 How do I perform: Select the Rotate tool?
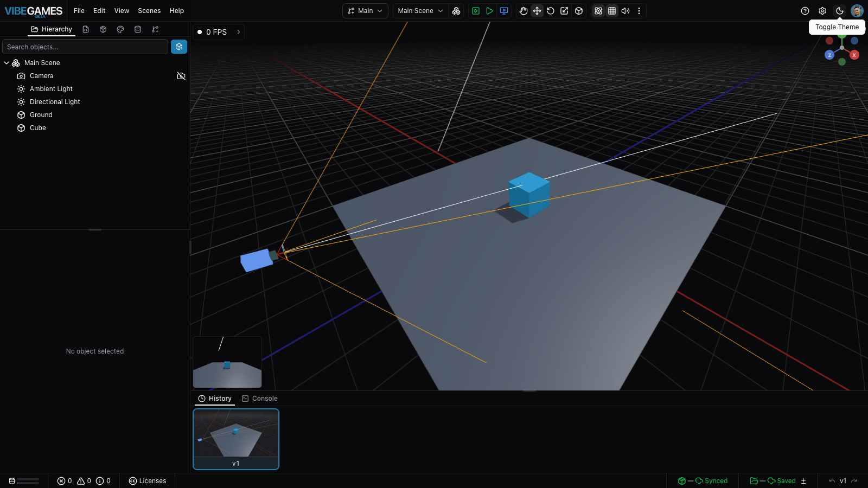551,11
